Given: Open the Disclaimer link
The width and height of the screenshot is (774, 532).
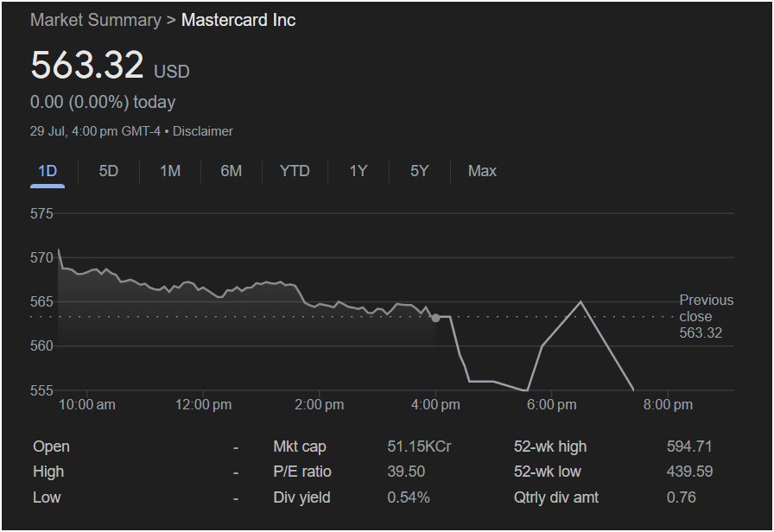Looking at the screenshot, I should point(203,131).
